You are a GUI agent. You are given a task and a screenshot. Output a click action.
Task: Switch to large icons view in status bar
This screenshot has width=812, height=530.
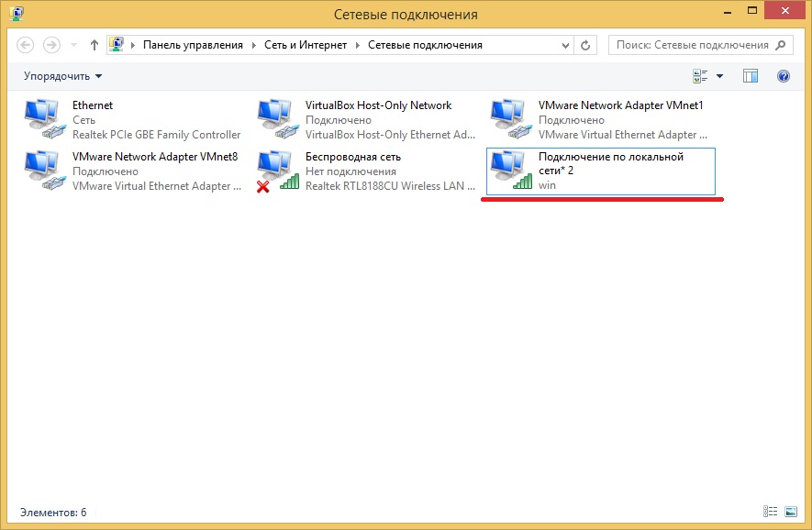(789, 512)
